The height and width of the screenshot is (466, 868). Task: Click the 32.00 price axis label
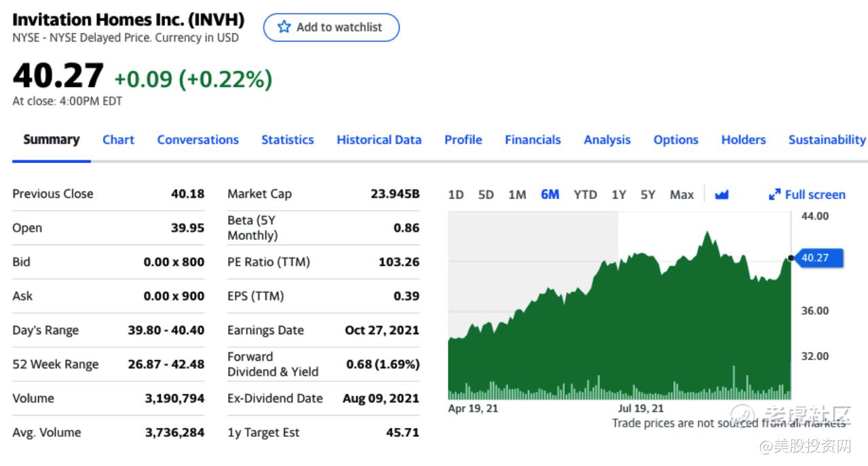point(815,356)
